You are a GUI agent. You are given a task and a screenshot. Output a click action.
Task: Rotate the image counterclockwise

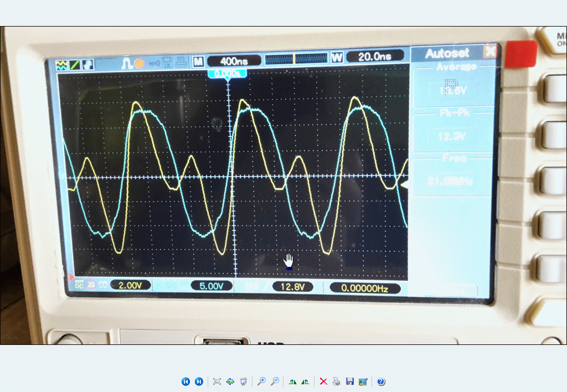305,381
